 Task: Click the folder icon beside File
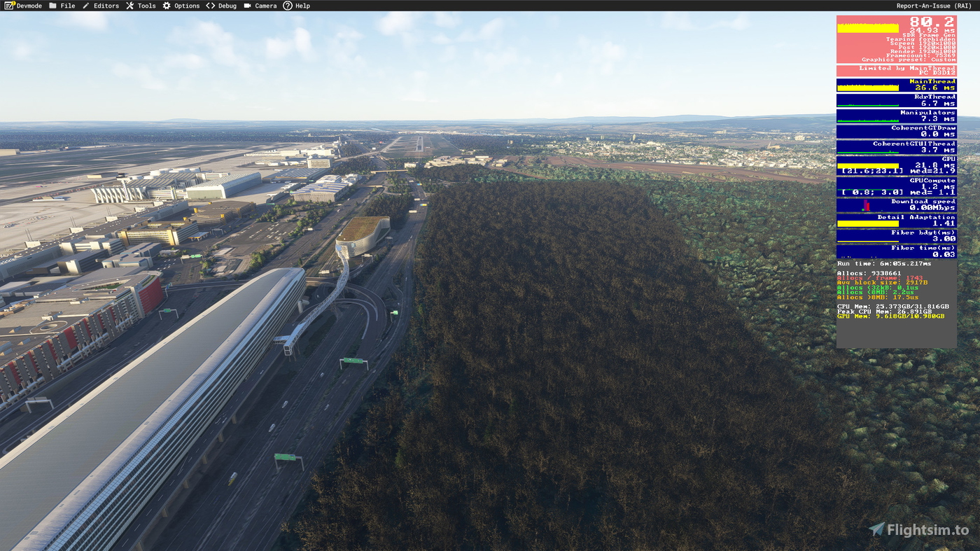click(51, 5)
